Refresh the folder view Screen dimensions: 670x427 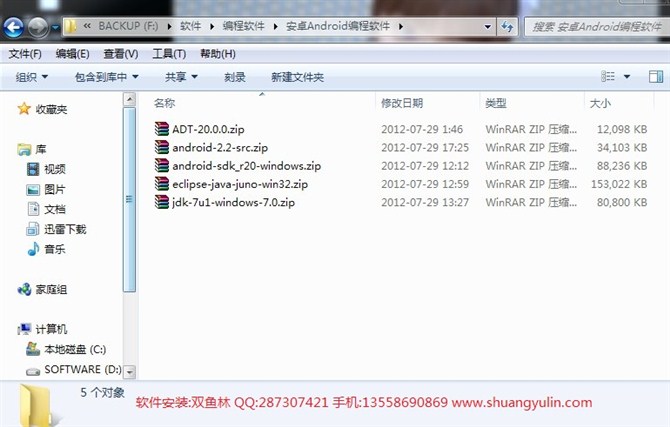pyautogui.click(x=508, y=27)
